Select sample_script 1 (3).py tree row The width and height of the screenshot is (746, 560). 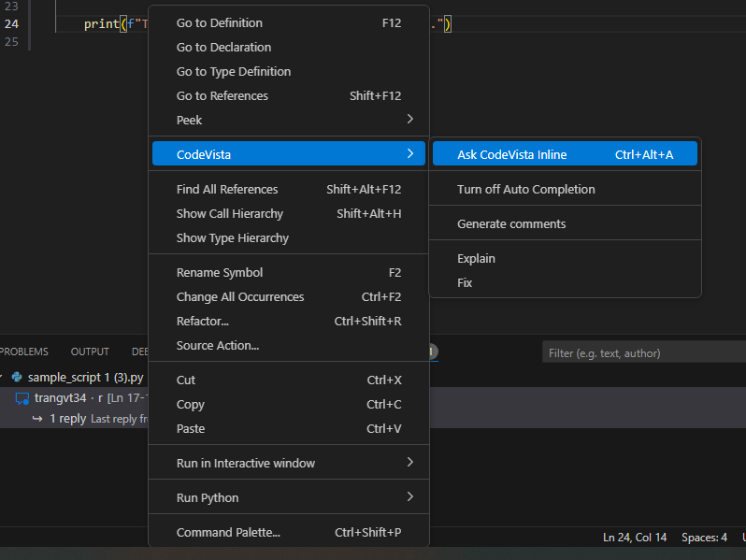pos(74,378)
